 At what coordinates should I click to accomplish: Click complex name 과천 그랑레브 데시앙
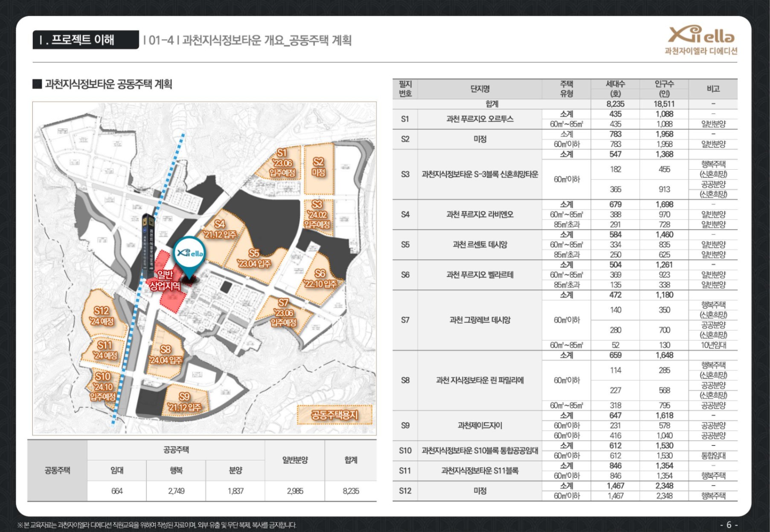click(480, 320)
